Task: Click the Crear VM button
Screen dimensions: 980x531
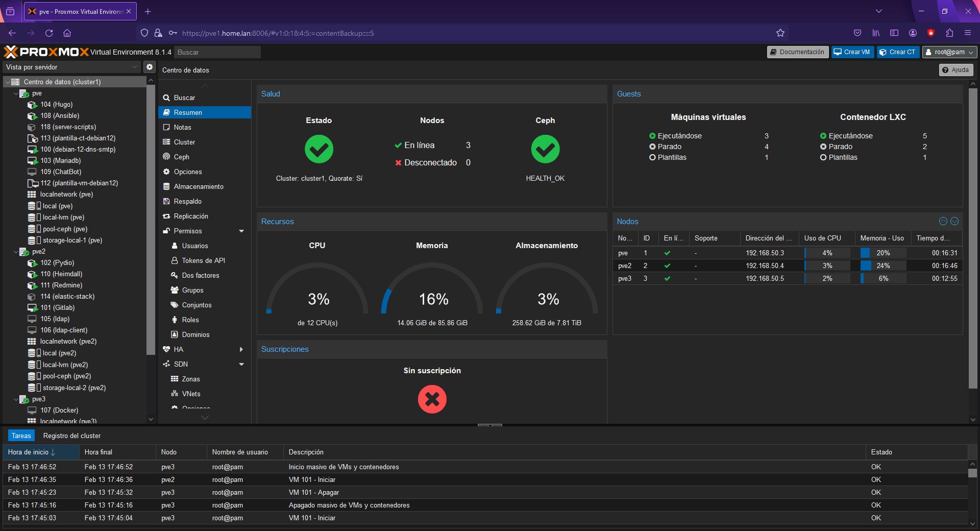Action: [852, 52]
